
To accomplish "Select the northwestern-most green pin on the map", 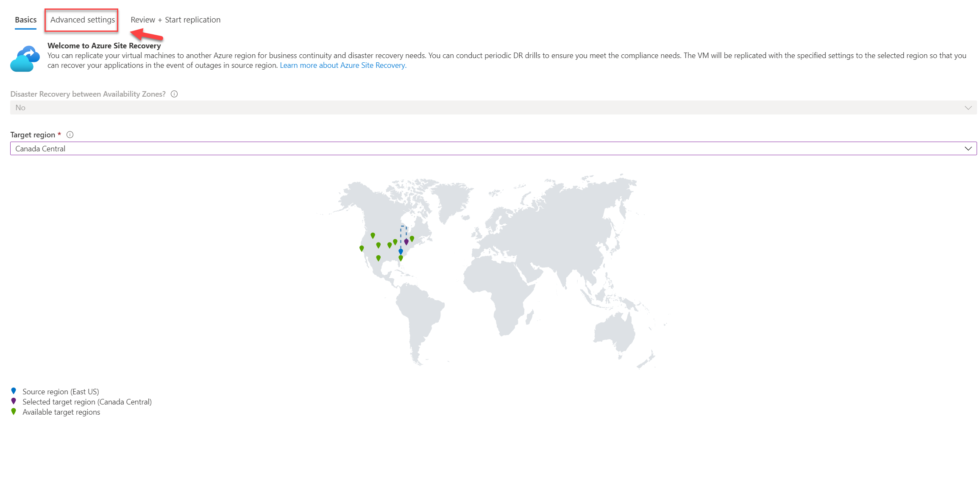I will pyautogui.click(x=373, y=235).
